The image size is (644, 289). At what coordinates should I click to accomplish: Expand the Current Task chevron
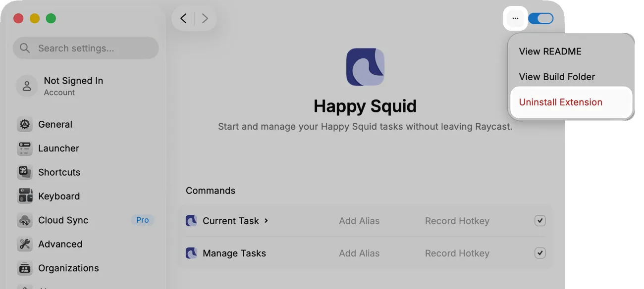click(x=266, y=221)
